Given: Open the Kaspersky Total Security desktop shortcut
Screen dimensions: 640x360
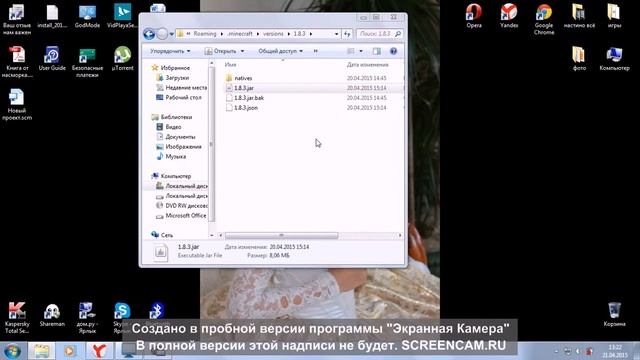Looking at the screenshot, I should coord(17,318).
